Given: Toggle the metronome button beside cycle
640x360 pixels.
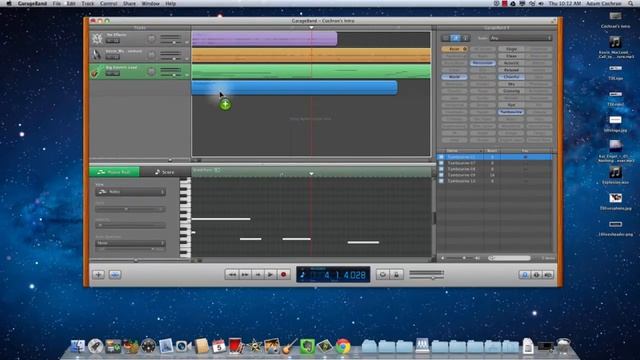Looking at the screenshot, I should point(396,275).
